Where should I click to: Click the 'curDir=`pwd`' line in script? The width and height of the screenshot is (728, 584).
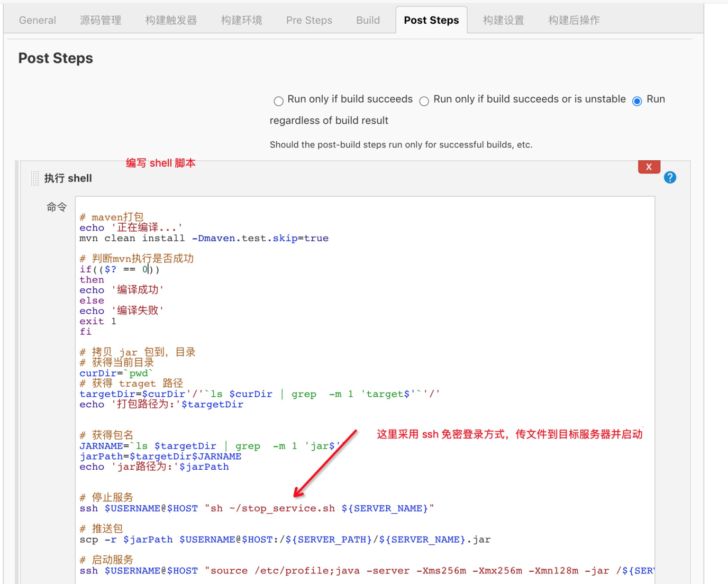point(116,373)
